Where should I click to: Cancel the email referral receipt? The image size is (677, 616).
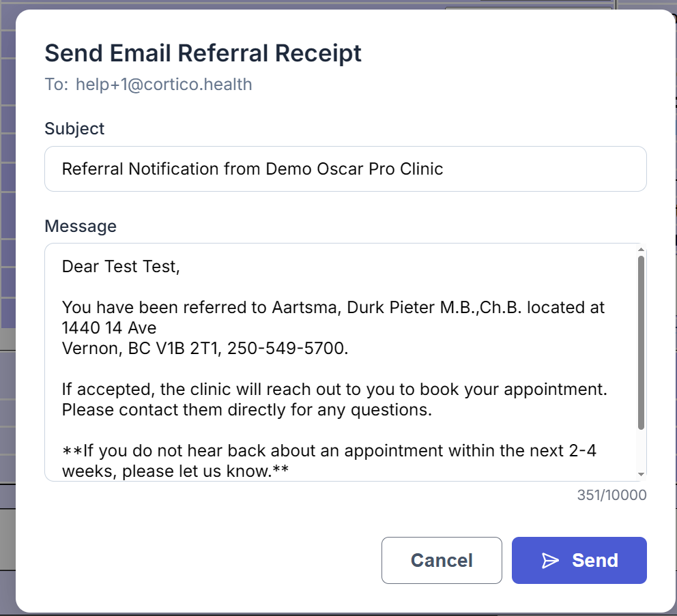442,561
